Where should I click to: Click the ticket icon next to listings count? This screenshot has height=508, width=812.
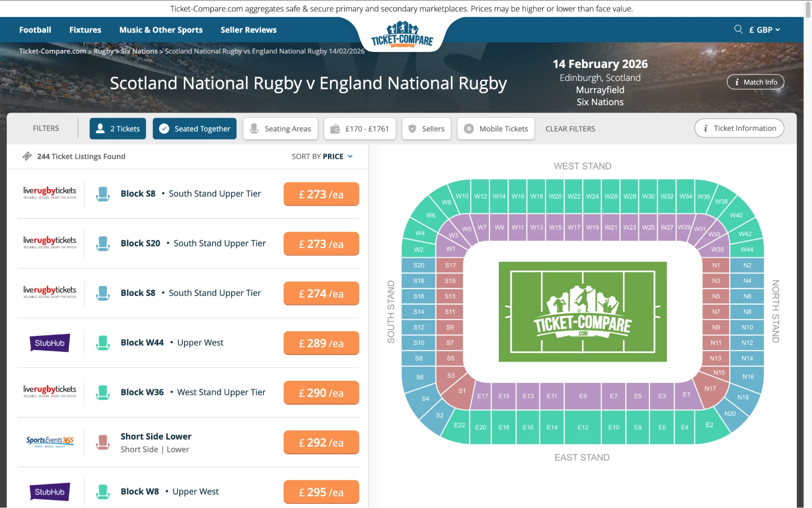click(x=27, y=156)
